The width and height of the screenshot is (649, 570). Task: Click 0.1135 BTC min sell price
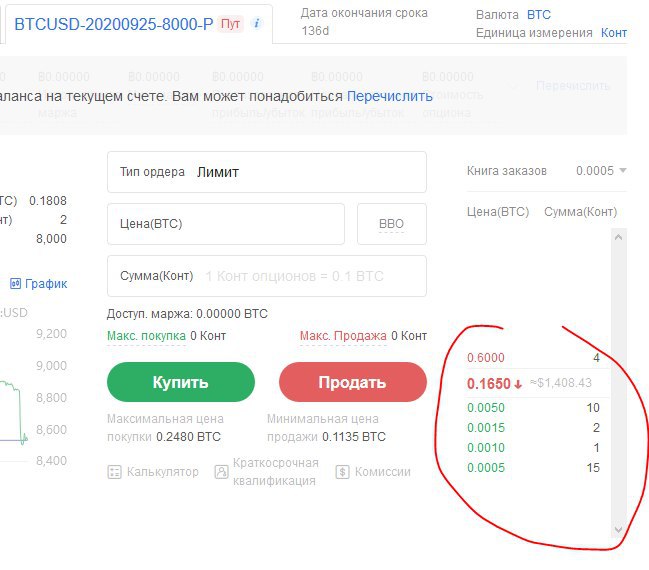point(354,437)
